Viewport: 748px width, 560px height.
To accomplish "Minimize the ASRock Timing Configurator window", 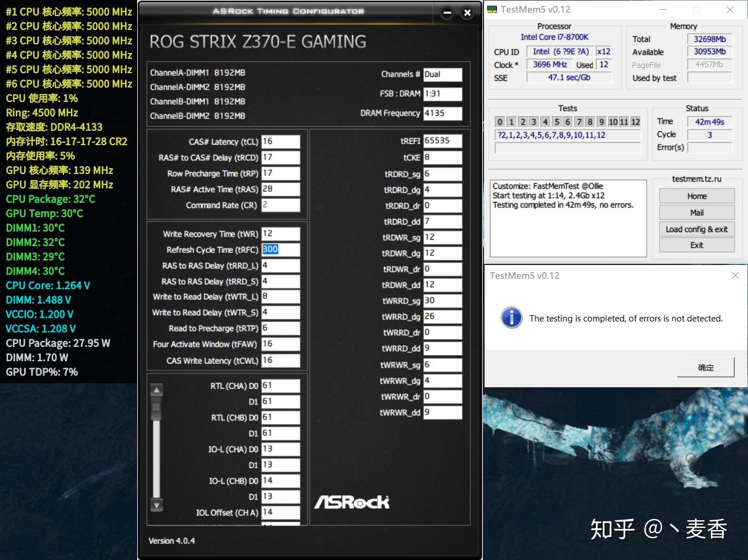I will click(447, 13).
